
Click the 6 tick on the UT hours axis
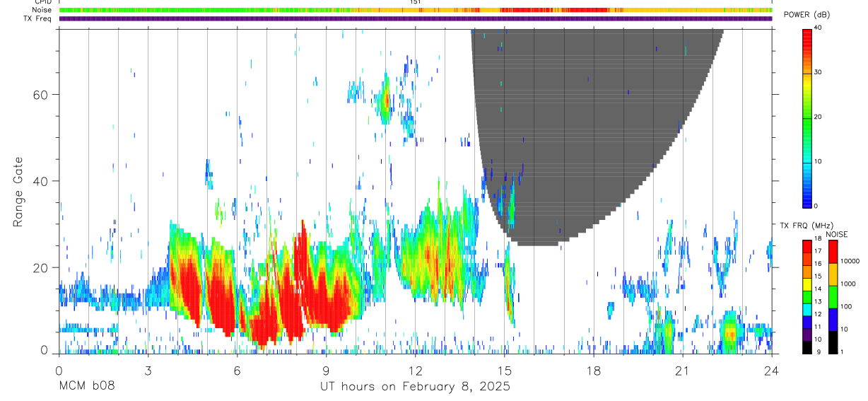(x=237, y=370)
